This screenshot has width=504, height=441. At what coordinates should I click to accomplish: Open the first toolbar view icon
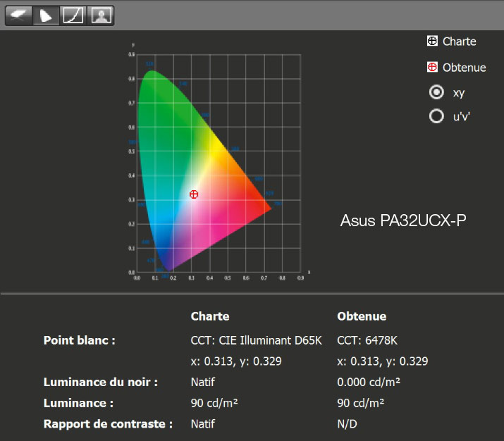pos(18,15)
